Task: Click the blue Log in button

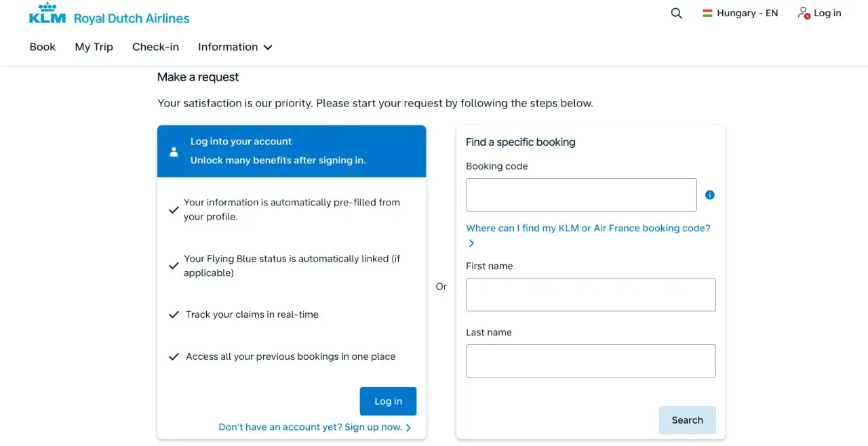Action: [388, 401]
